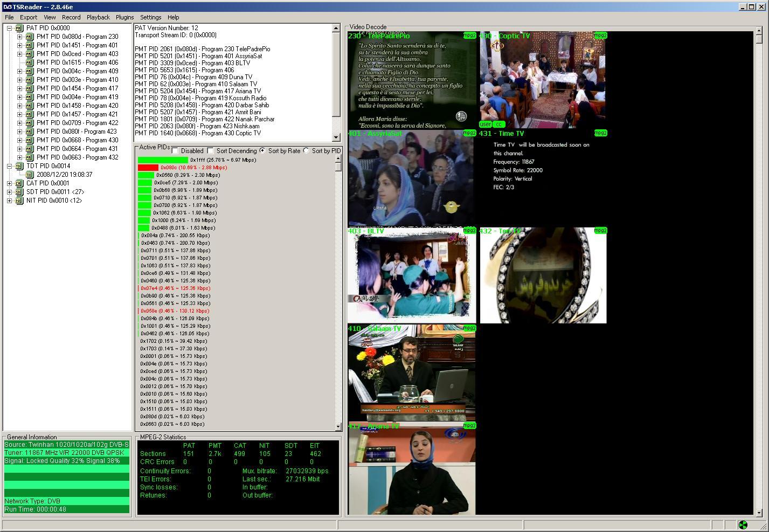Select PID row 0x0560 (8.29% - 2.30 Mbps)
Screen dimensions: 769x532
click(x=179, y=175)
